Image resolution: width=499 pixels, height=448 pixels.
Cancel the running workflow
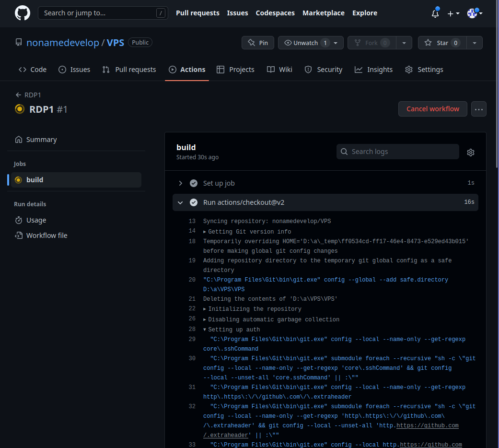click(x=432, y=109)
